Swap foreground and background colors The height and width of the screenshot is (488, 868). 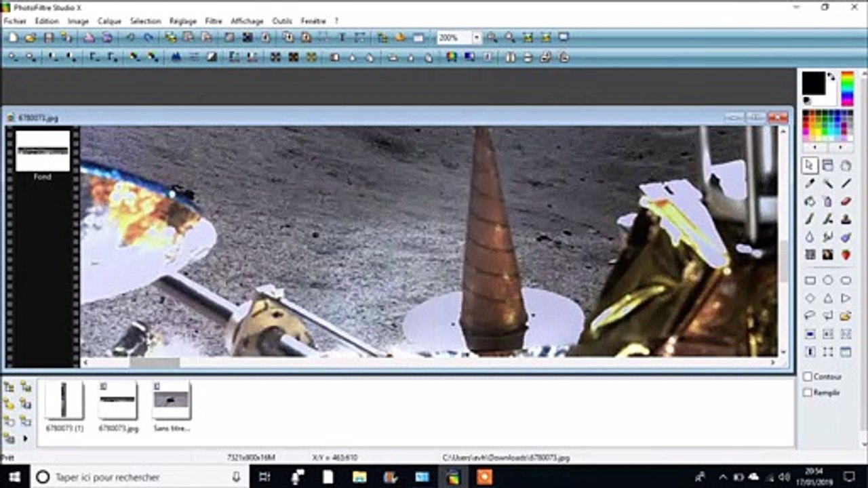pos(831,77)
